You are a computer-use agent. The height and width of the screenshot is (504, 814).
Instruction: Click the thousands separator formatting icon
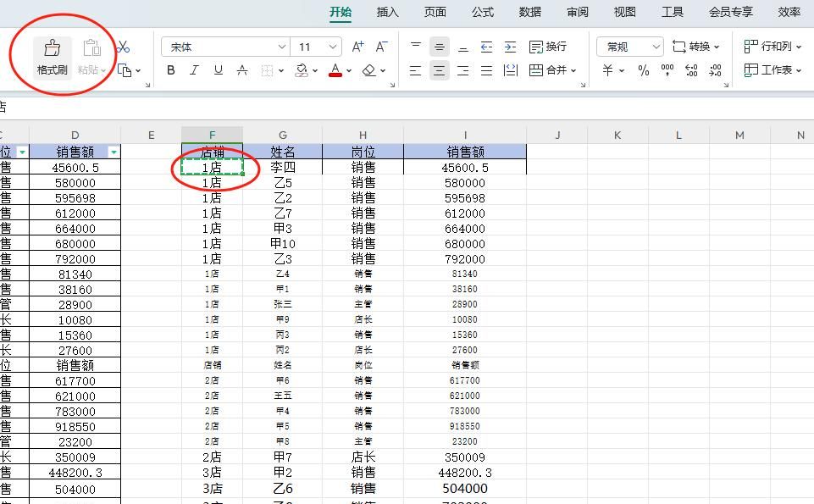[666, 69]
